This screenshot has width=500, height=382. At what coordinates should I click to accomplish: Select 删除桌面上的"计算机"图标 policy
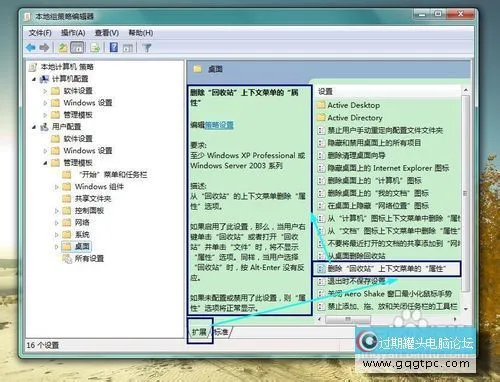point(374,181)
